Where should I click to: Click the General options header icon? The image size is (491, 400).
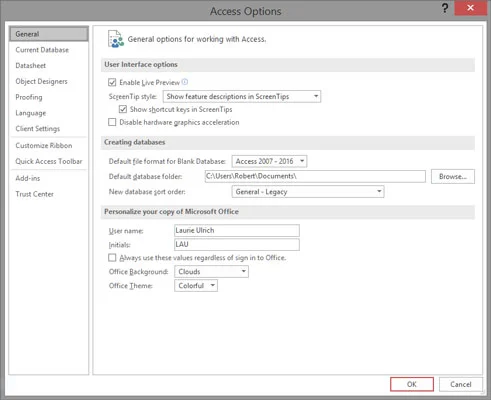pyautogui.click(x=116, y=39)
